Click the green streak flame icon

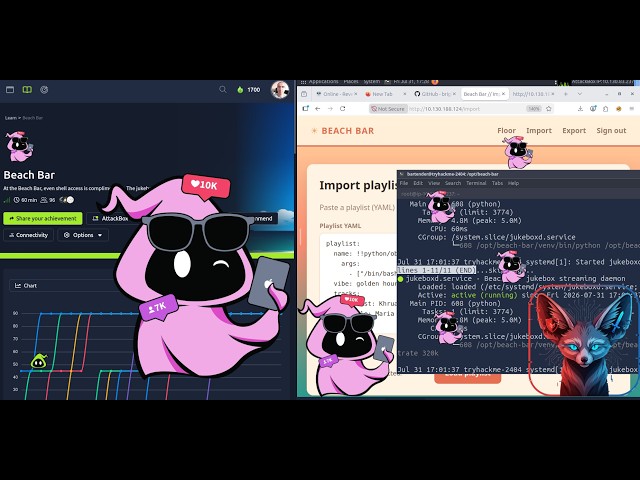240,89
